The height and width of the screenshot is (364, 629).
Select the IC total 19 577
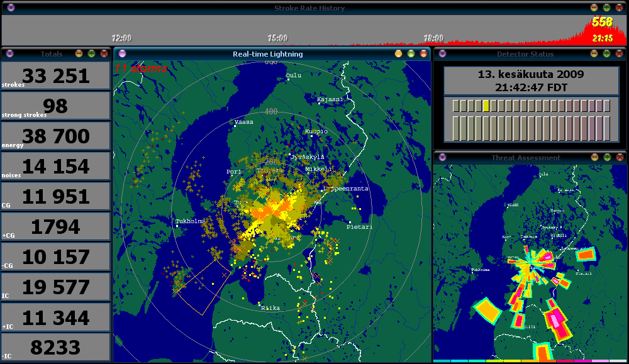tap(56, 287)
